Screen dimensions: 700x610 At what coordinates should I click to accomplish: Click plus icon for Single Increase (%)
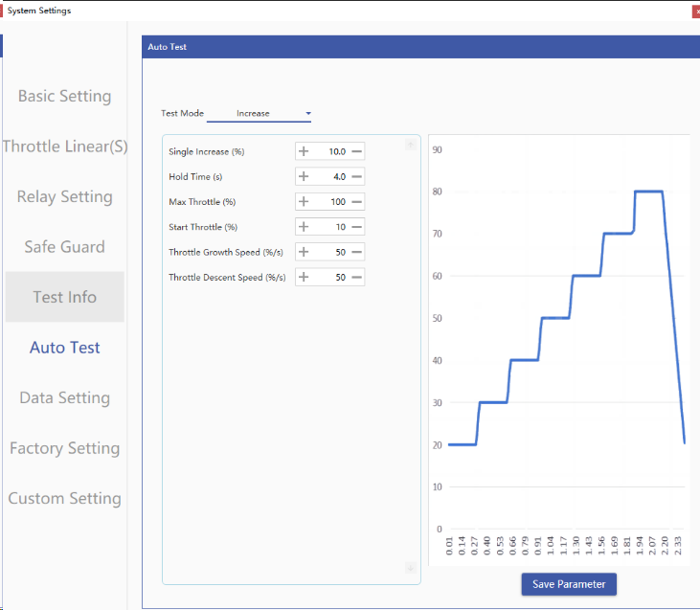(x=304, y=151)
